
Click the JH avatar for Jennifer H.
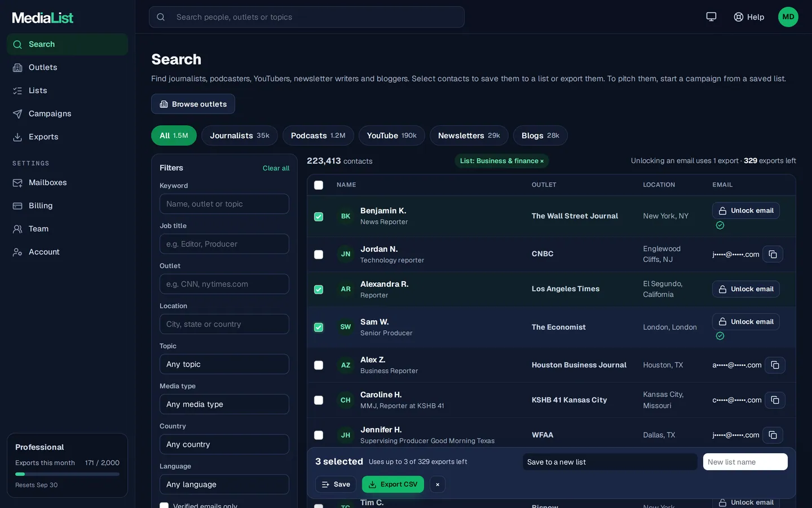click(x=346, y=435)
